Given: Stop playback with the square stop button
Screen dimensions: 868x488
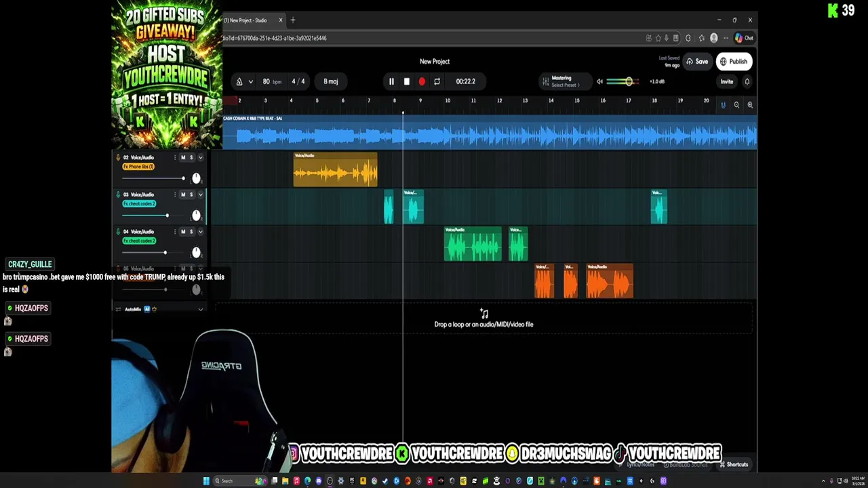Looking at the screenshot, I should tap(406, 81).
